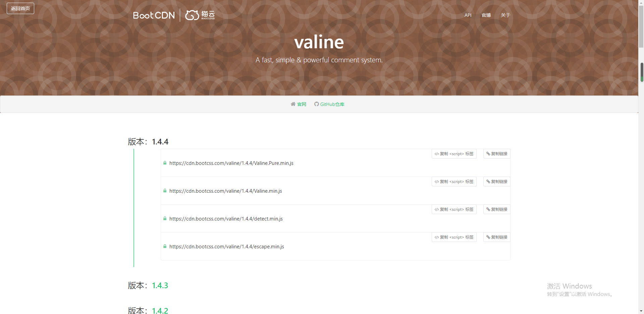
Task: Copy link for escape.min.js
Action: click(496, 237)
